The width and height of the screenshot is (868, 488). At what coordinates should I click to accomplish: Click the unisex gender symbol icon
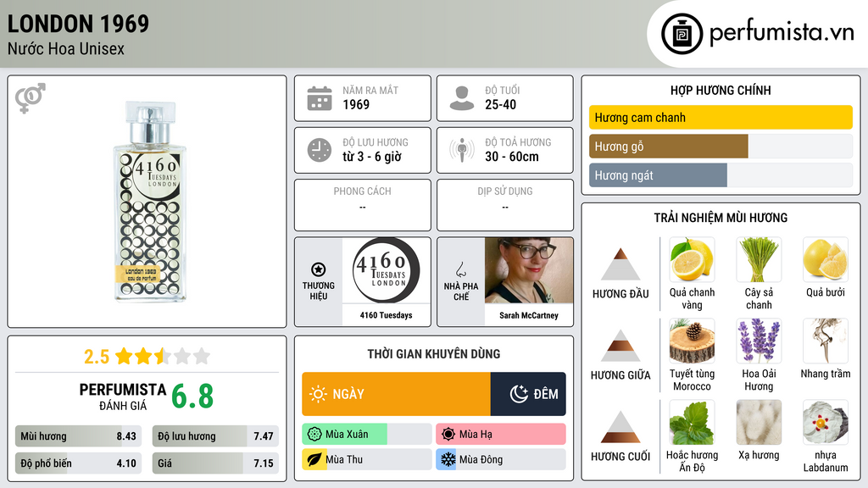tap(31, 98)
